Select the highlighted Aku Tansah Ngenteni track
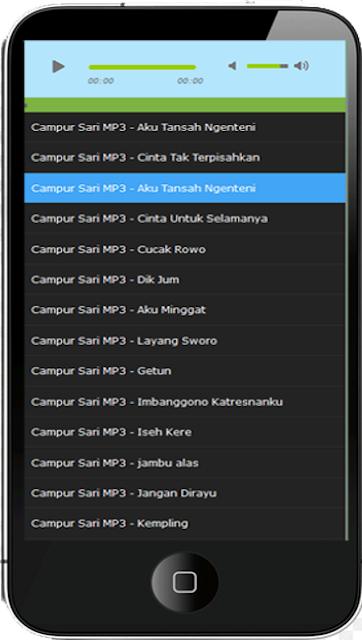Image resolution: width=362 pixels, height=640 pixels. point(185,188)
